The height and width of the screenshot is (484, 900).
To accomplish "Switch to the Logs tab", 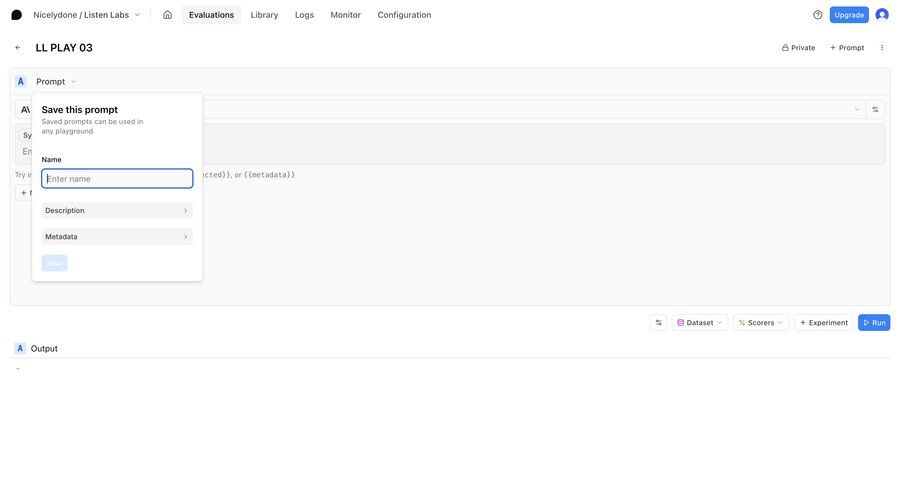I will [x=304, y=15].
